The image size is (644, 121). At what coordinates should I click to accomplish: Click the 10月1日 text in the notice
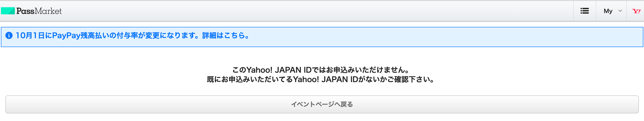pos(30,35)
